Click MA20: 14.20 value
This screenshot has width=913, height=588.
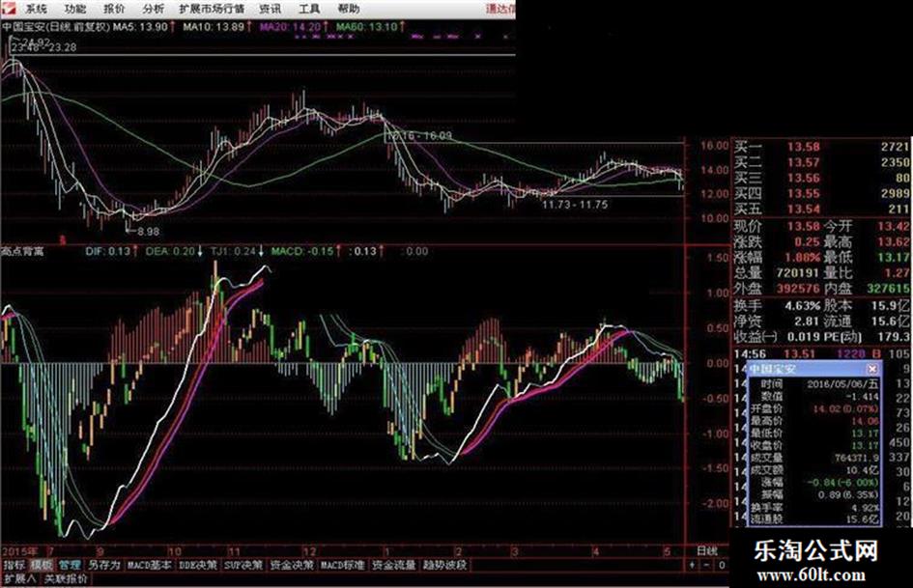coord(290,27)
